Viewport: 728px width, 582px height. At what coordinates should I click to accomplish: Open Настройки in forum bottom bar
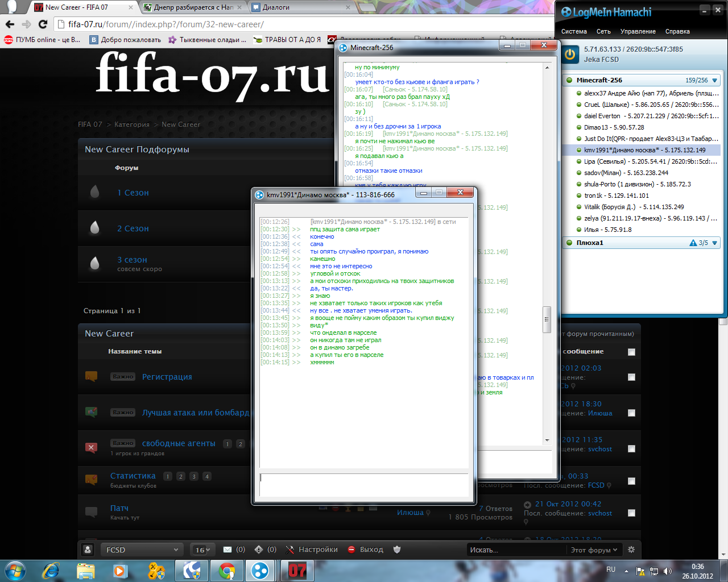(312, 550)
